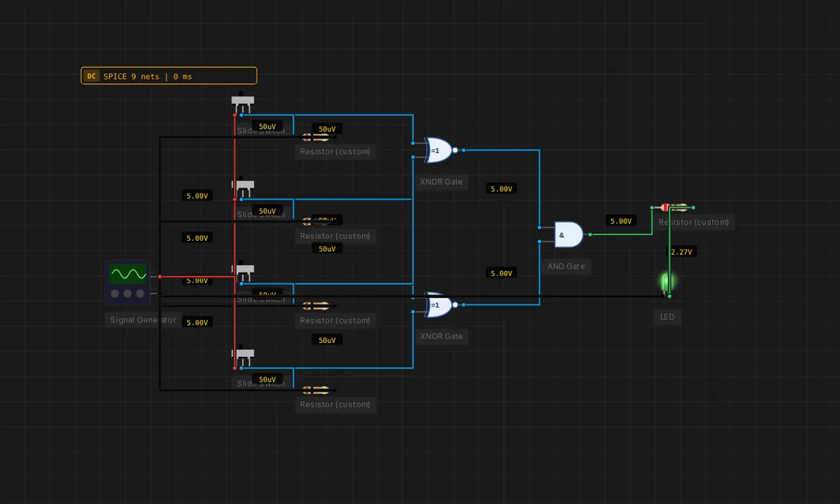Image resolution: width=840 pixels, height=504 pixels.
Task: Toggle the third slide switch from top
Action: click(243, 272)
